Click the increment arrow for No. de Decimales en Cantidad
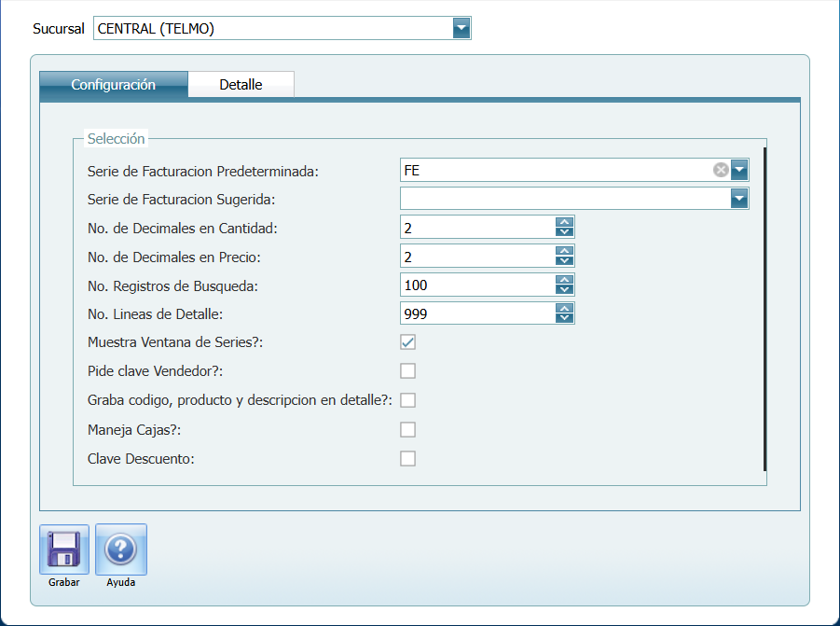840x626 pixels. click(x=563, y=223)
